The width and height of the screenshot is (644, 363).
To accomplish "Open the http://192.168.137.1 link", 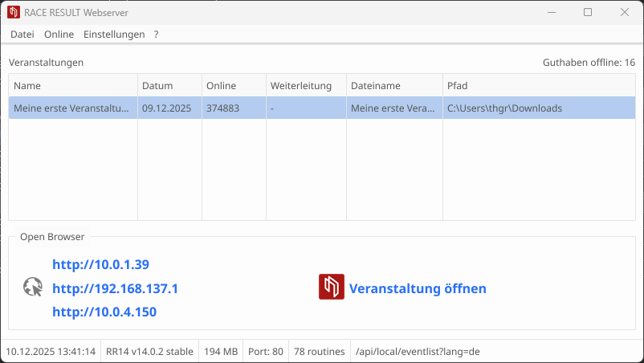I will (115, 288).
